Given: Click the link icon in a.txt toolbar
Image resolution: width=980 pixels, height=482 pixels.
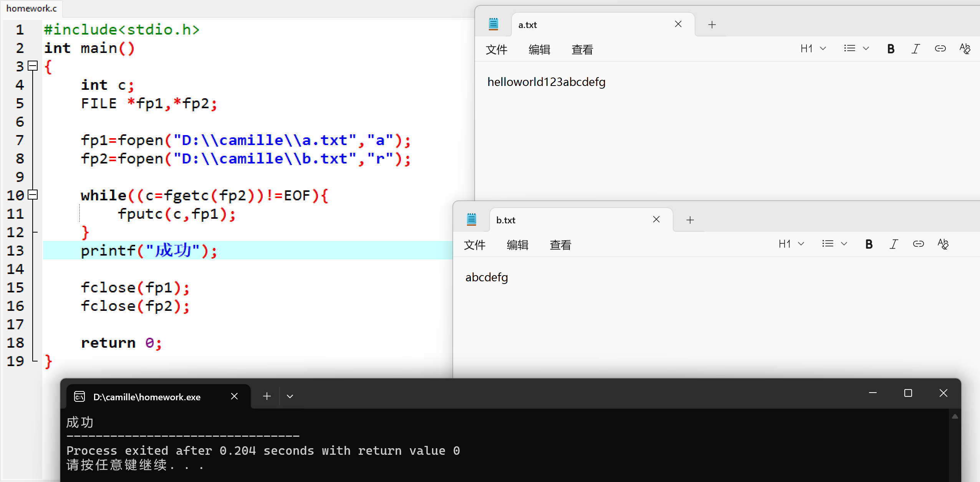Looking at the screenshot, I should pos(940,49).
